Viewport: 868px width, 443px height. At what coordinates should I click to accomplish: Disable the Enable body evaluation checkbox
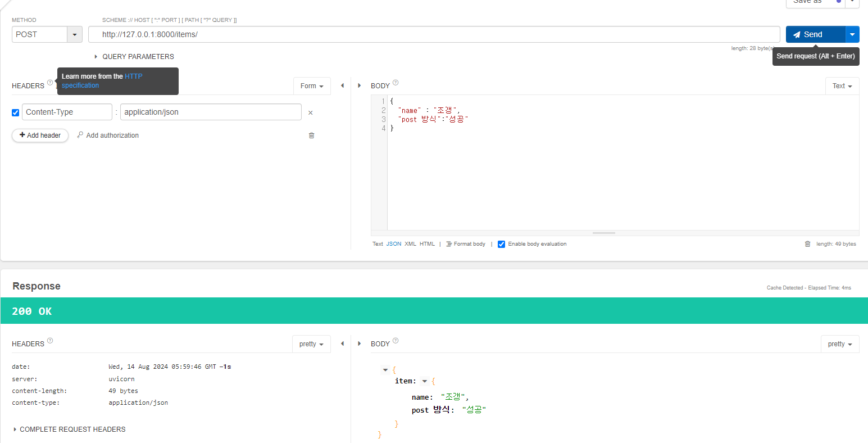coord(502,244)
